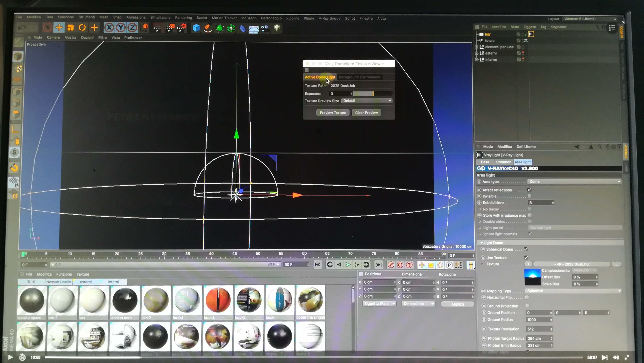Enable Horizontal Flip checkbox
Screen dimensions: 644x363
[527, 297]
